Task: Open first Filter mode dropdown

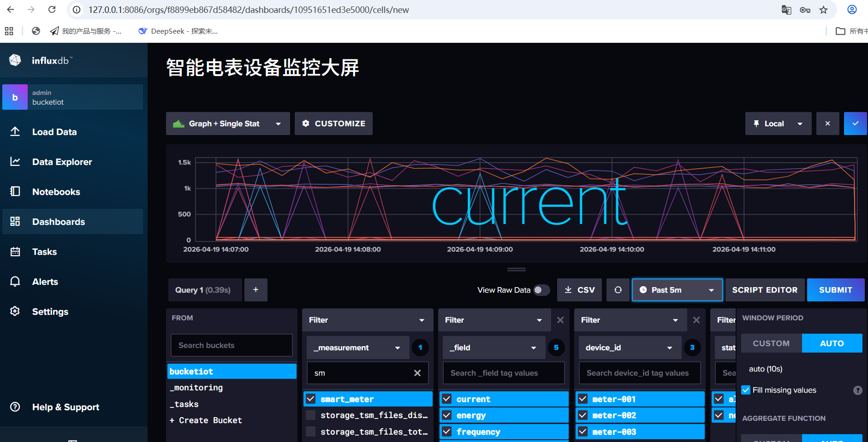Action: [x=368, y=320]
